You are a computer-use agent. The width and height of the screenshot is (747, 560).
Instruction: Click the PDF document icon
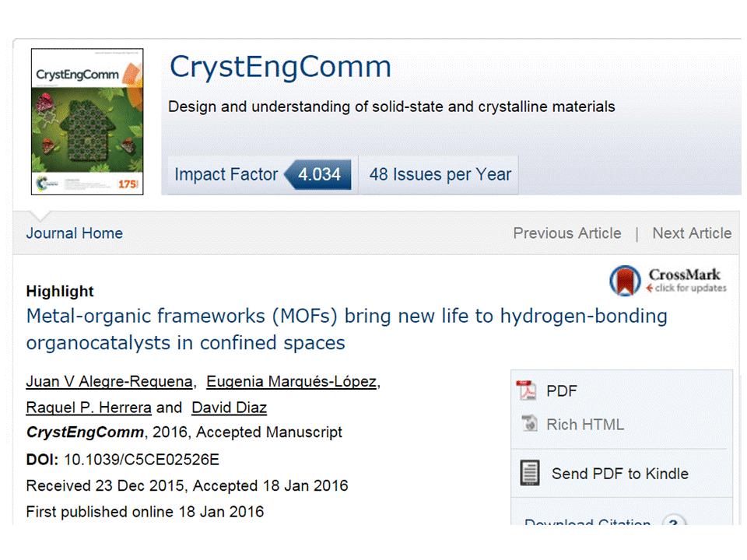point(528,390)
